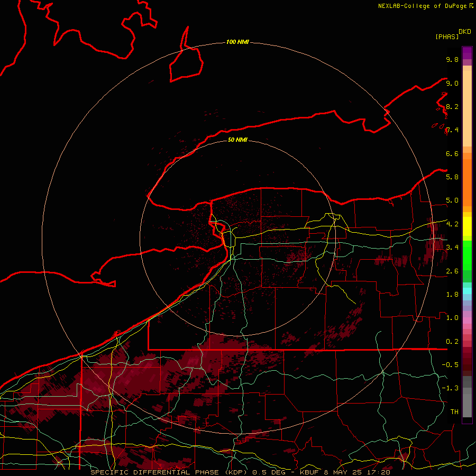Click the 2.6 value on the color scale
The height and width of the screenshot is (476, 476).
click(x=452, y=271)
